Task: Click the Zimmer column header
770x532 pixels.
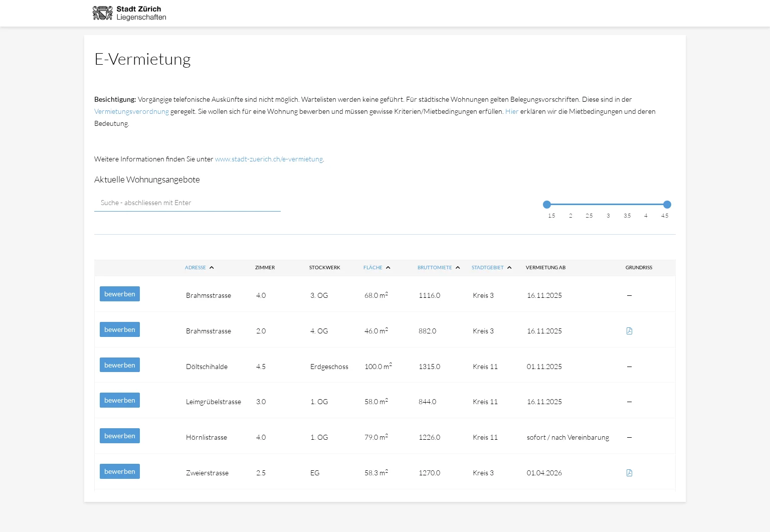Action: point(265,268)
